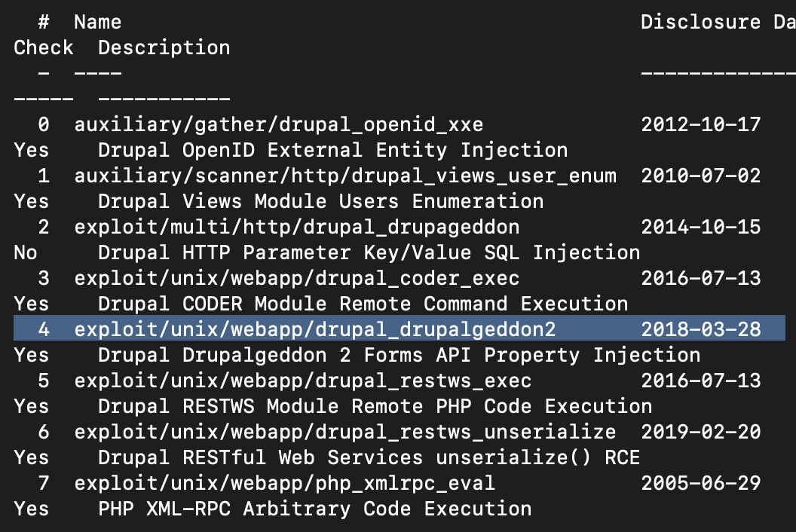
Task: Click 'Drupal OpenID External Entity Injection' description
Action: click(x=332, y=150)
